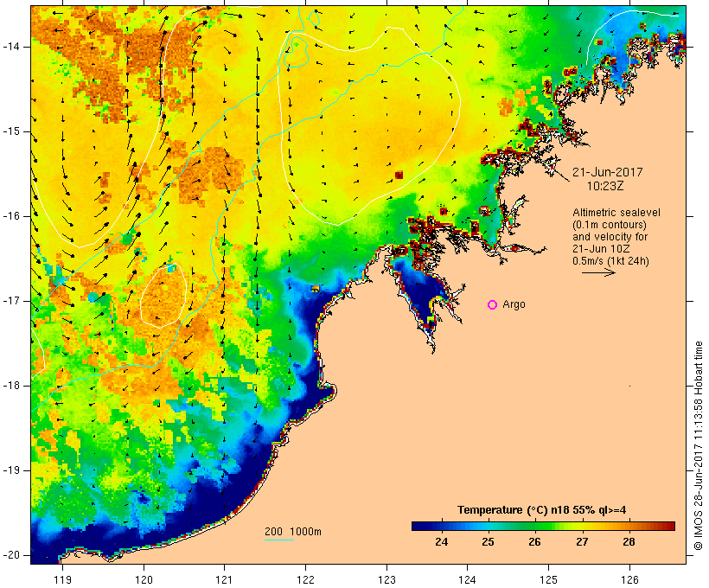The image size is (709, 588).
Task: Click the '28' color bar tick label
Action: click(x=629, y=542)
